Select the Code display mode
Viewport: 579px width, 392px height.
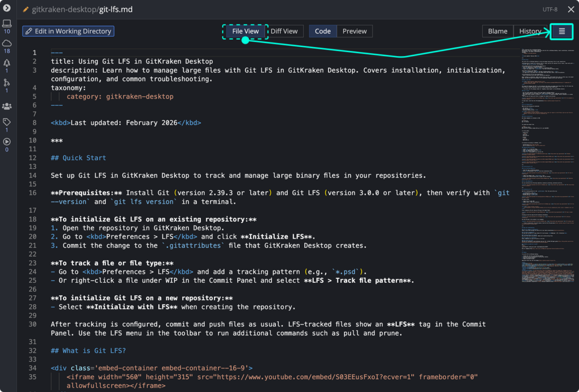[x=322, y=31]
